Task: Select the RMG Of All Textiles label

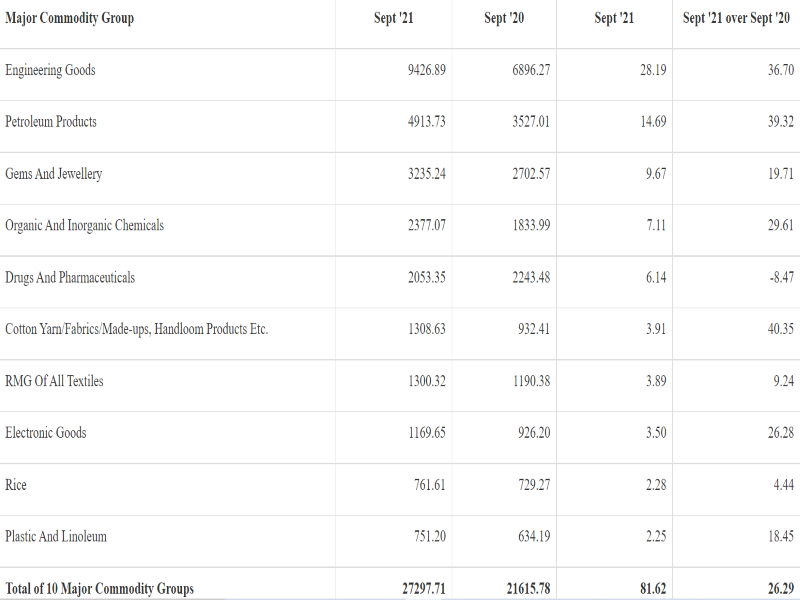Action: point(54,381)
